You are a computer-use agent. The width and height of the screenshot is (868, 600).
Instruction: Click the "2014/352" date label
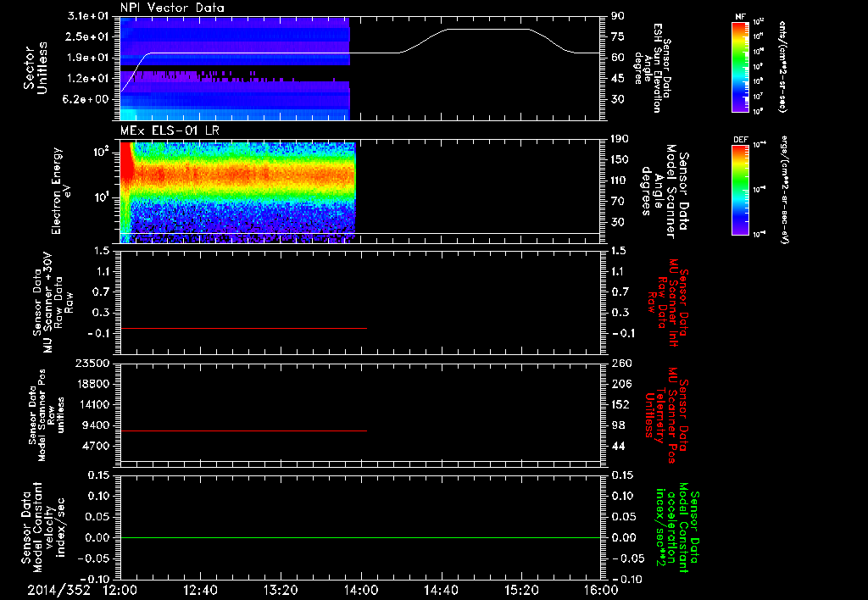[x=58, y=590]
